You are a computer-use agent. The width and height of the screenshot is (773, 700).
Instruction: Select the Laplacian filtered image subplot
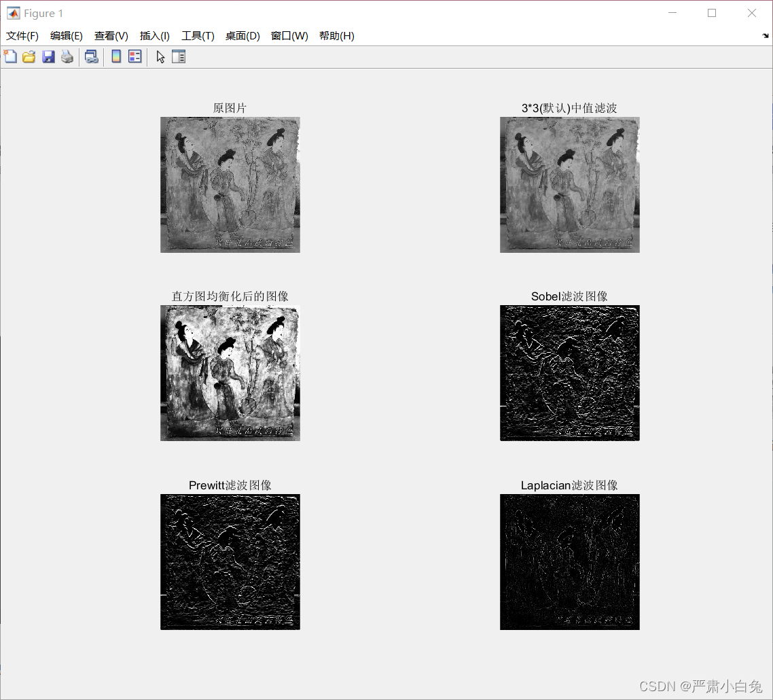tap(570, 562)
